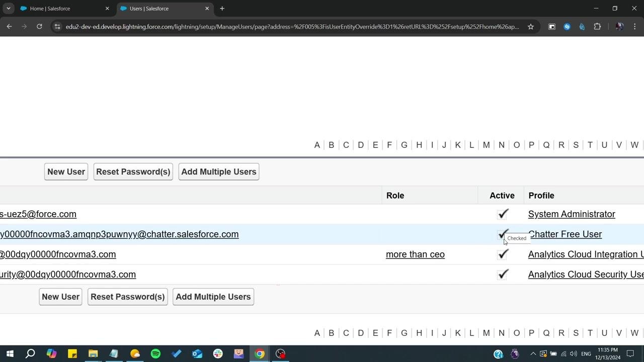Show hidden system tray icons chevron
The image size is (644, 362).
pos(533,354)
